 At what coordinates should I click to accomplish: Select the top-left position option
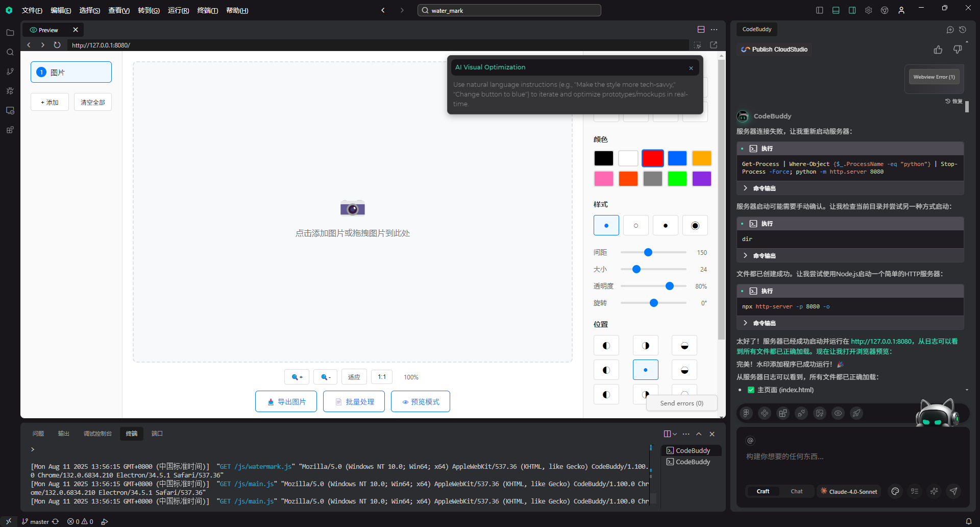click(x=606, y=345)
